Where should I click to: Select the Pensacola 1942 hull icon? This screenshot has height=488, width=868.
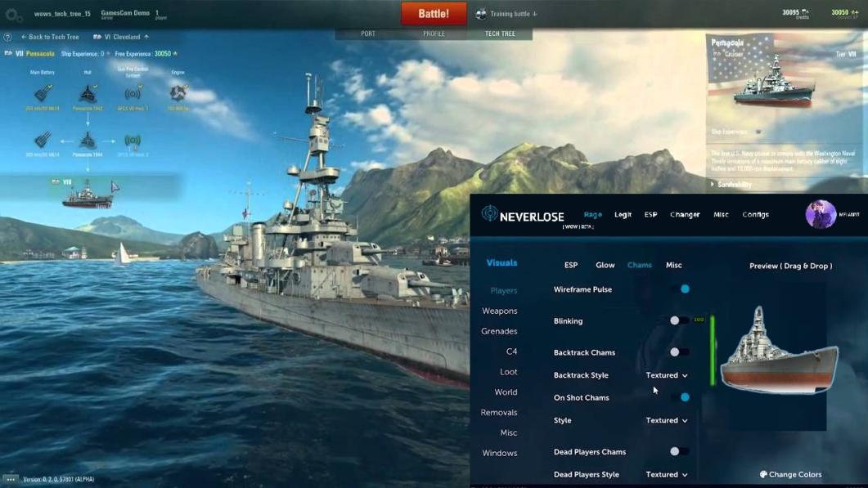(x=88, y=93)
